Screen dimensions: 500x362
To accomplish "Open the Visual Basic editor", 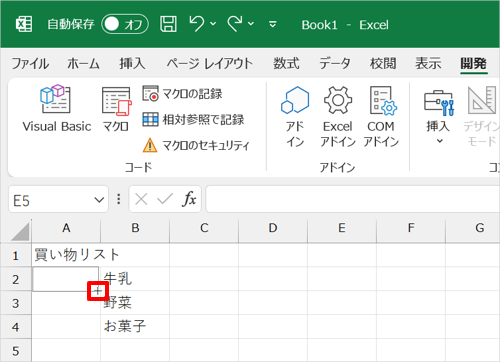I will [x=56, y=109].
